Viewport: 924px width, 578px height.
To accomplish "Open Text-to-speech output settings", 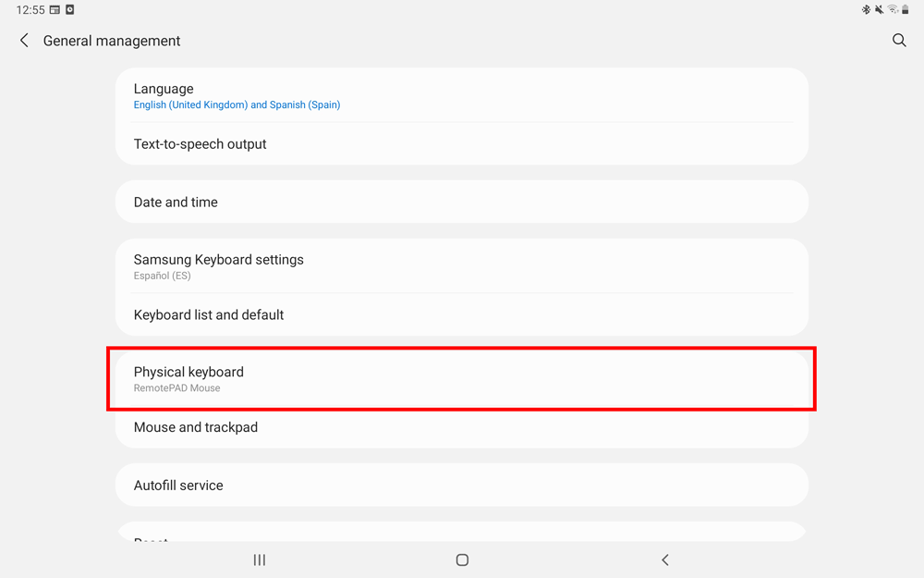I will pyautogui.click(x=462, y=144).
